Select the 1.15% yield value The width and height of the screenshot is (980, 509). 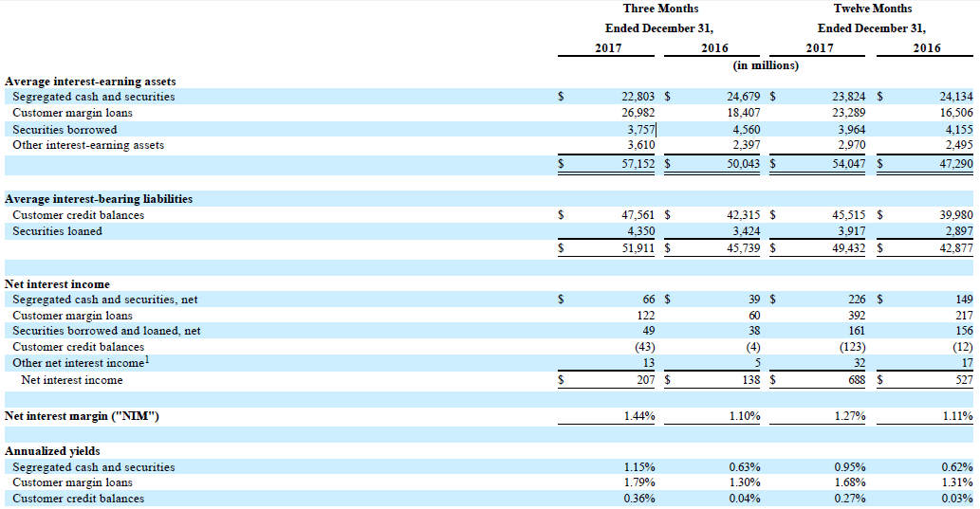(639, 467)
